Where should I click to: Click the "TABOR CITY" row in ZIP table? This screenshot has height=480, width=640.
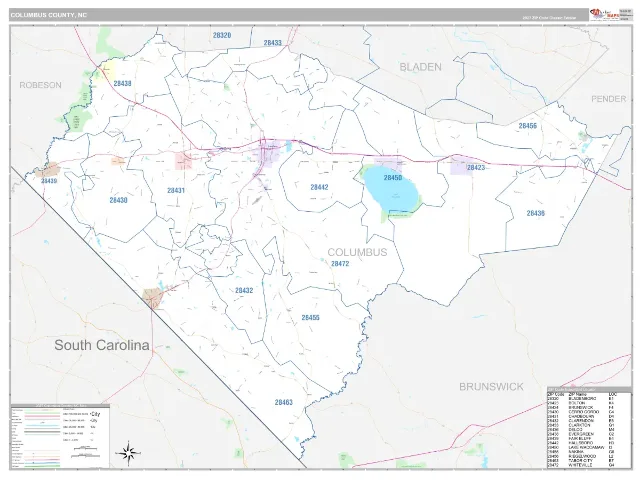click(x=583, y=460)
